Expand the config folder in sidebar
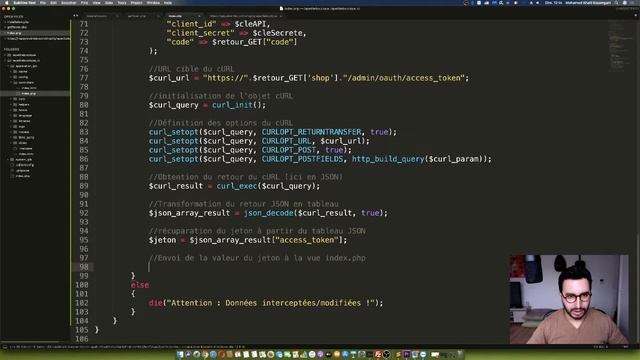The image size is (640, 360). [11, 77]
